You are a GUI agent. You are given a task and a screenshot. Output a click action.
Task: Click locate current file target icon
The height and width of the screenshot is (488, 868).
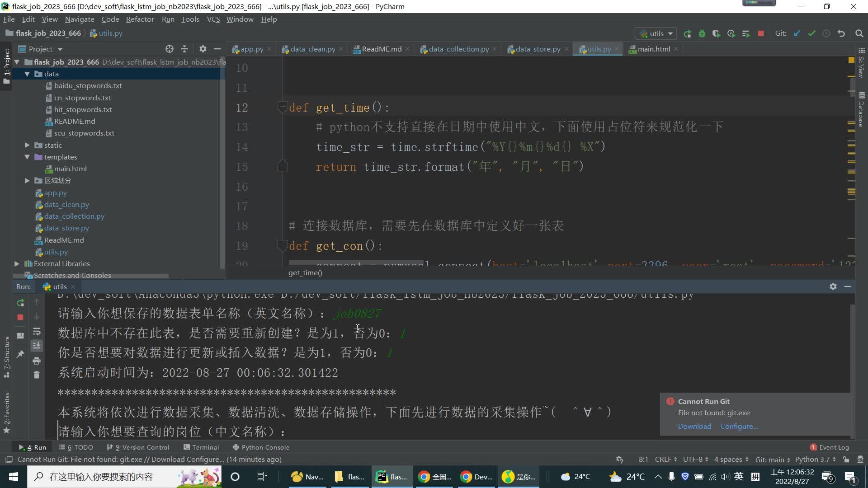170,49
